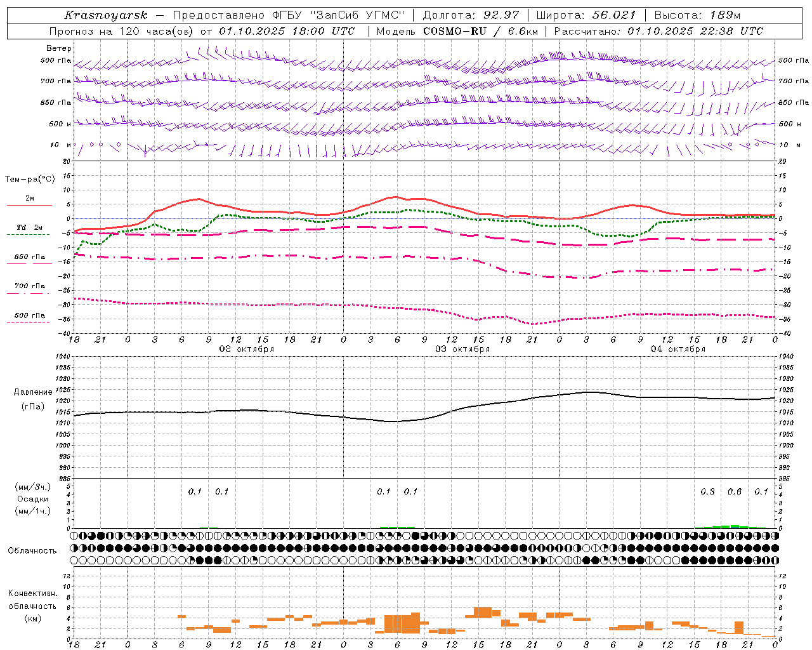812x650 pixels.
Task: Click the red 2м temperature legend line
Action: (x=29, y=205)
